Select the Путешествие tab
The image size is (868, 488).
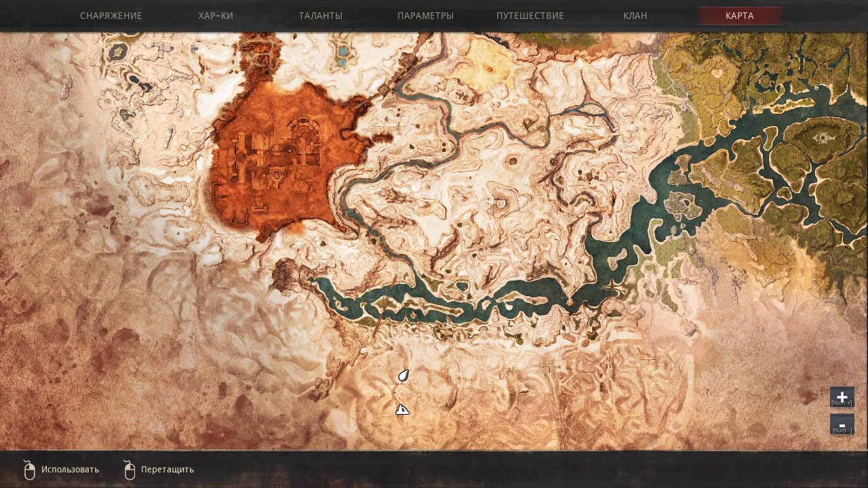(530, 16)
